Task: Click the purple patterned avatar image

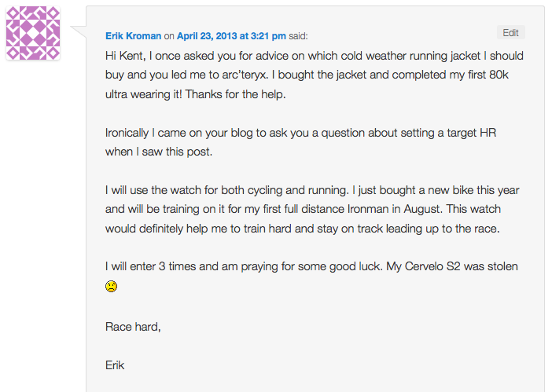Action: (x=33, y=34)
